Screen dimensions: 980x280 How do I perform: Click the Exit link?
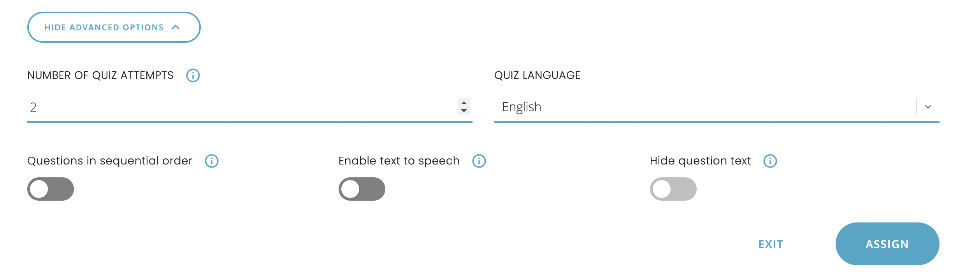[x=771, y=244]
